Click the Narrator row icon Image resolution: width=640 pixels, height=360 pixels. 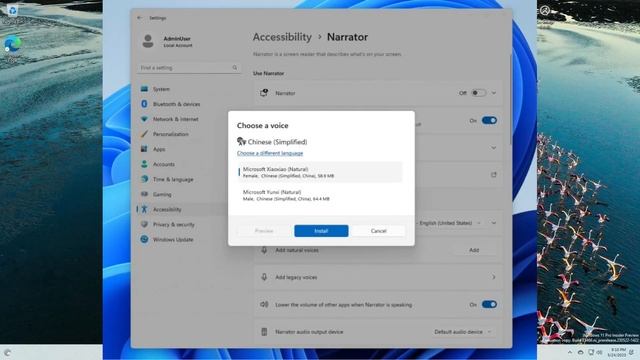(264, 93)
